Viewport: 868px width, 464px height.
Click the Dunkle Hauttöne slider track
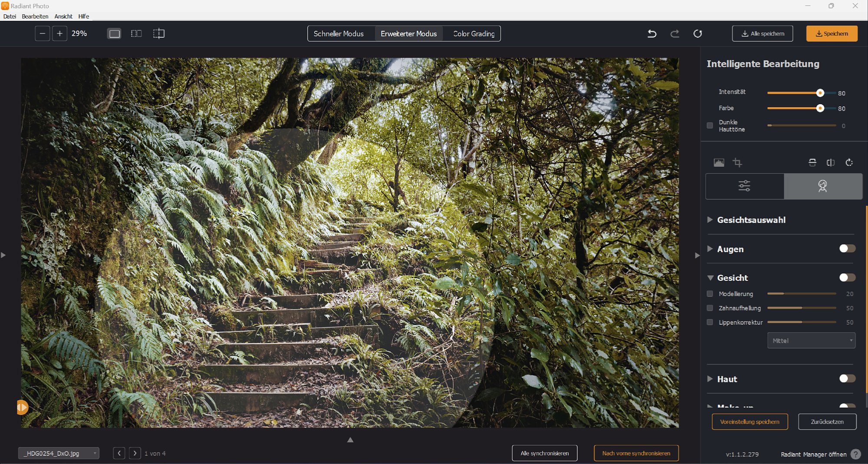tap(802, 125)
